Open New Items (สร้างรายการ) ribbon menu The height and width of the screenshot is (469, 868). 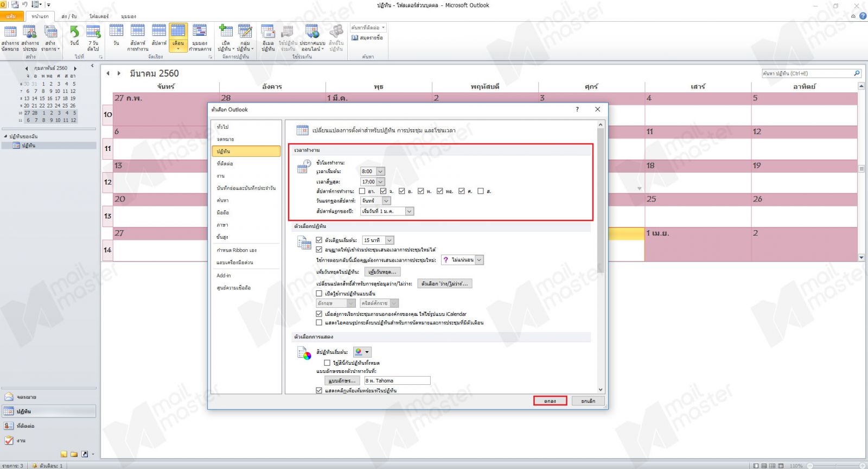click(50, 37)
